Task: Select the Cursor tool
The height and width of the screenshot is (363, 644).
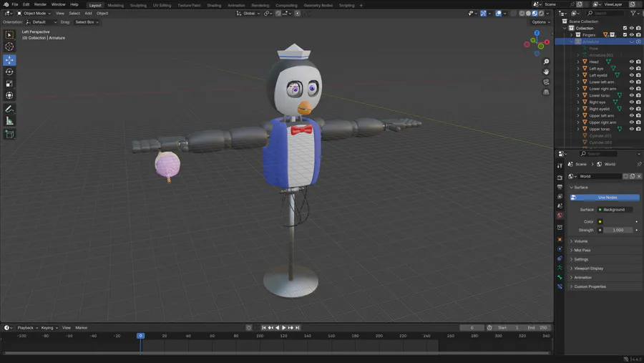Action: pos(9,47)
